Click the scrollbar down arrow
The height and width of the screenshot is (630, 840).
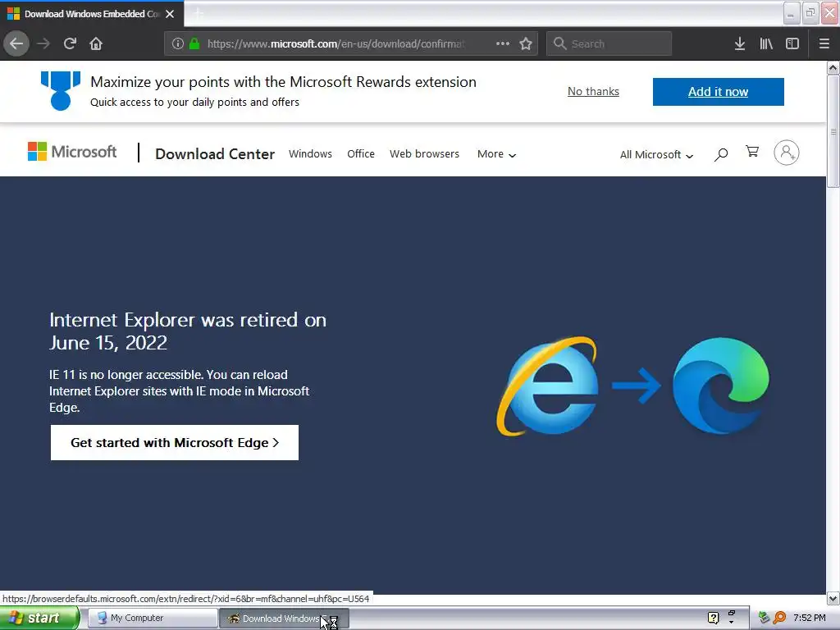pos(833,599)
